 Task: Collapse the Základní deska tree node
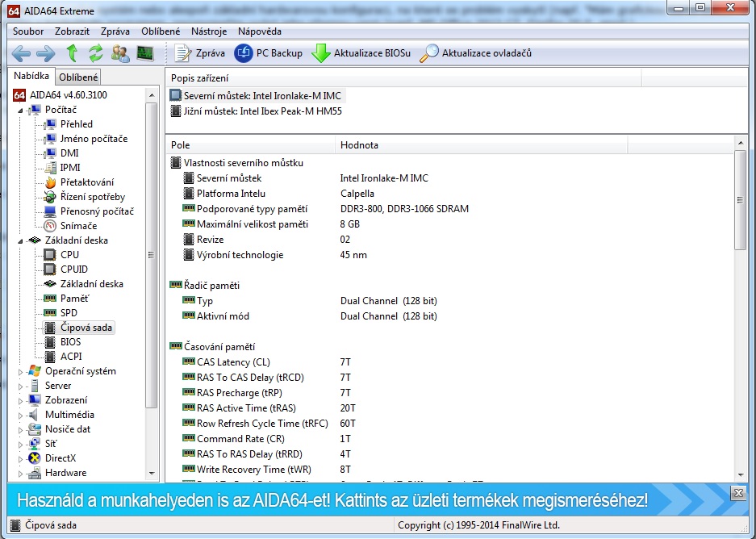(x=21, y=240)
